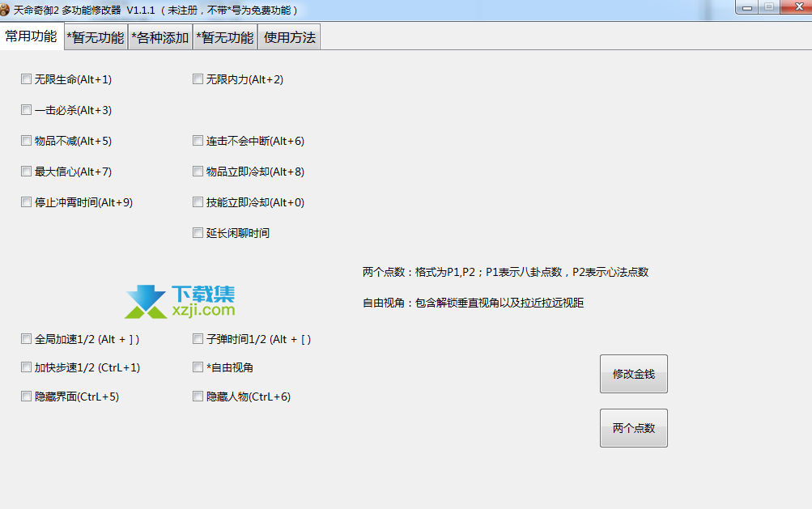Open the 使用方法 tab
The height and width of the screenshot is (509, 812).
(x=289, y=37)
